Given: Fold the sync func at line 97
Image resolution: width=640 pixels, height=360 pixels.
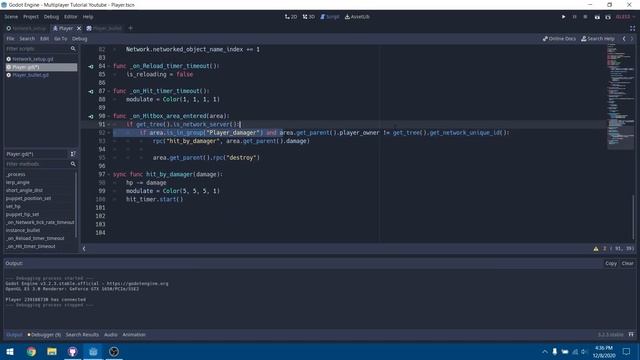Looking at the screenshot, I should click(x=109, y=174).
